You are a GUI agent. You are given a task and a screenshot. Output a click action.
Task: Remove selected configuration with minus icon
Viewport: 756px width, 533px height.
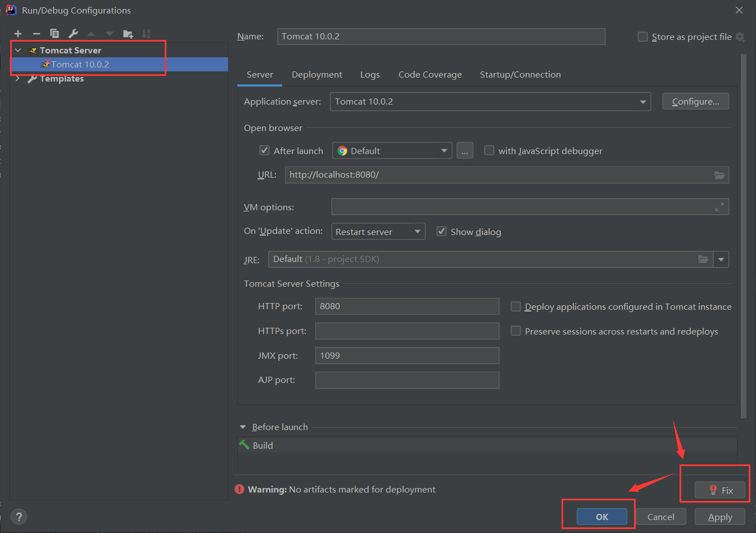pyautogui.click(x=37, y=34)
